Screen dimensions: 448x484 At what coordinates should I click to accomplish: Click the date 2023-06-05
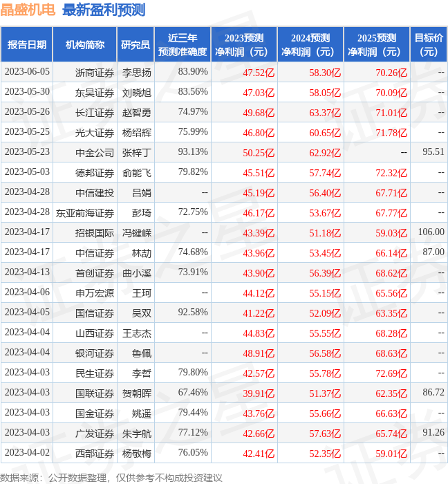(27, 72)
